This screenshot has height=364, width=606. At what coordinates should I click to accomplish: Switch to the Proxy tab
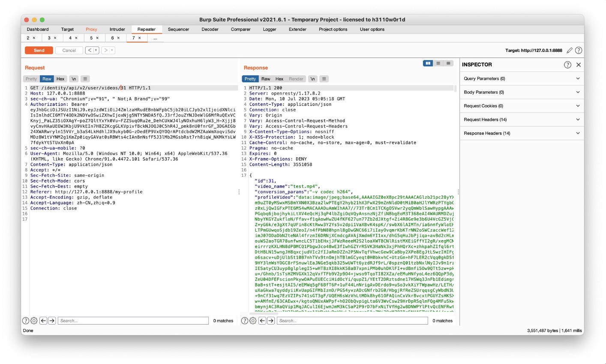[x=91, y=29]
